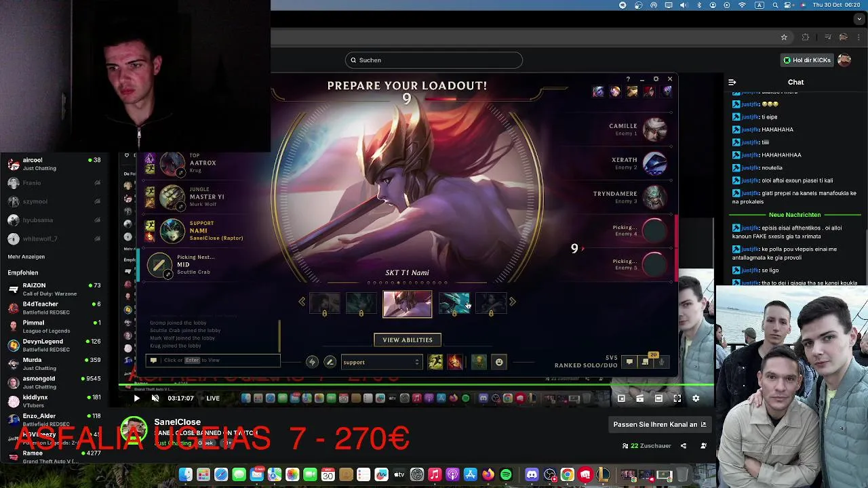Click Camille enemy 1 portrait
Viewport: 868px width, 488px height.
coord(654,129)
